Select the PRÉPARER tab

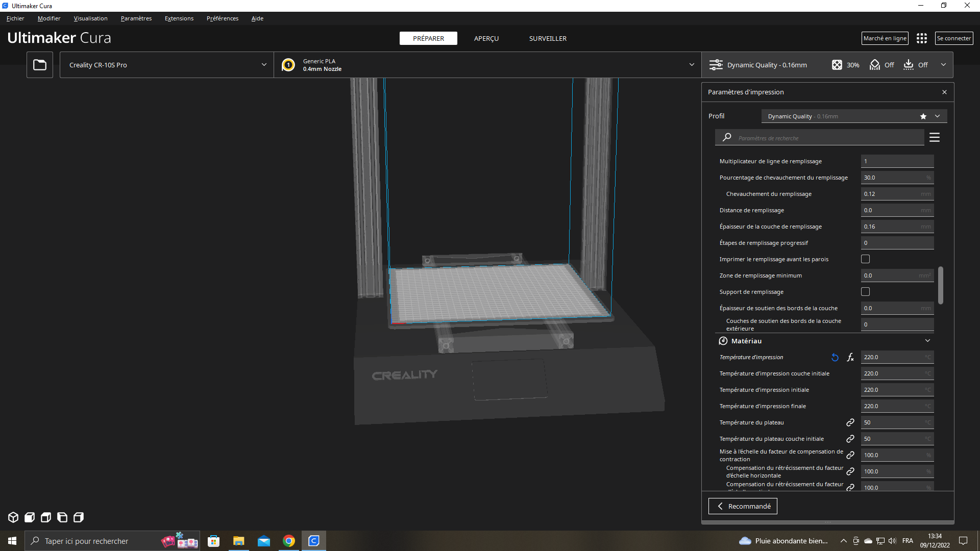pyautogui.click(x=428, y=38)
